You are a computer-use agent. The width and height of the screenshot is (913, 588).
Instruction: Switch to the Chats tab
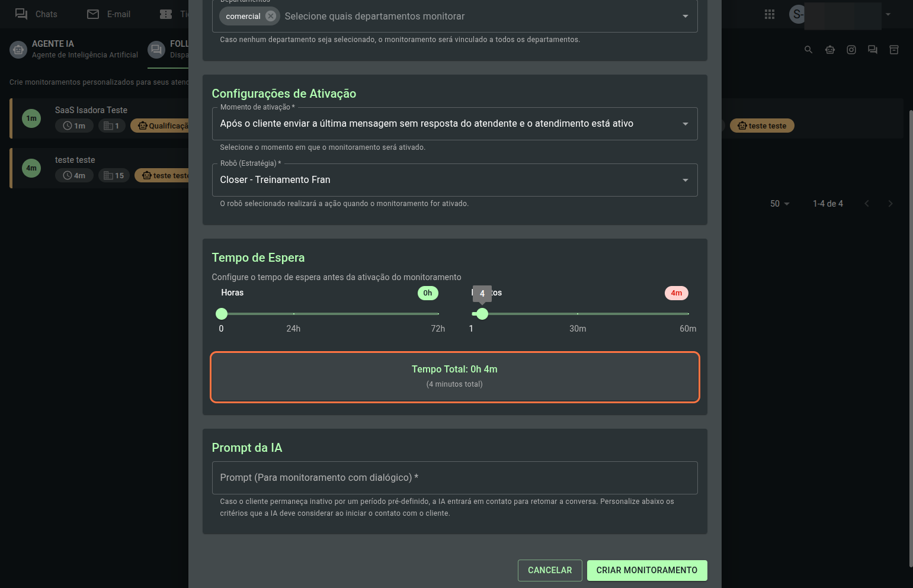(36, 14)
